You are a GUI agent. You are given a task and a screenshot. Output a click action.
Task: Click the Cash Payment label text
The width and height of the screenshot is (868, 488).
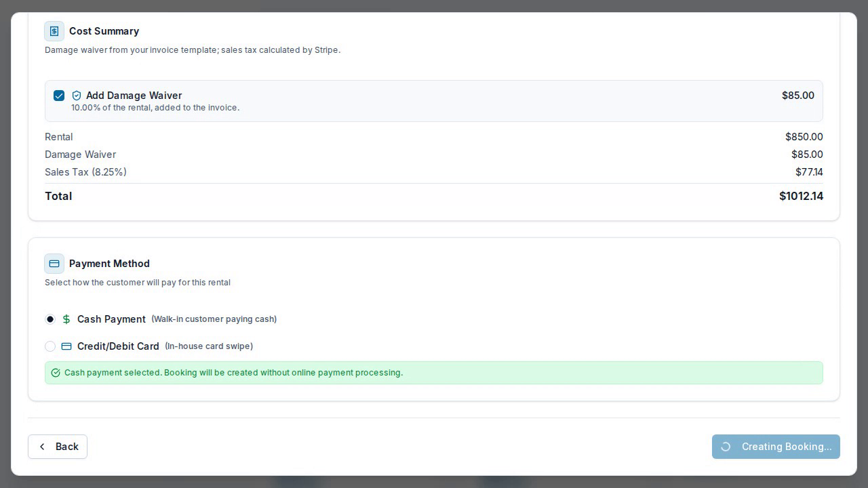point(111,319)
